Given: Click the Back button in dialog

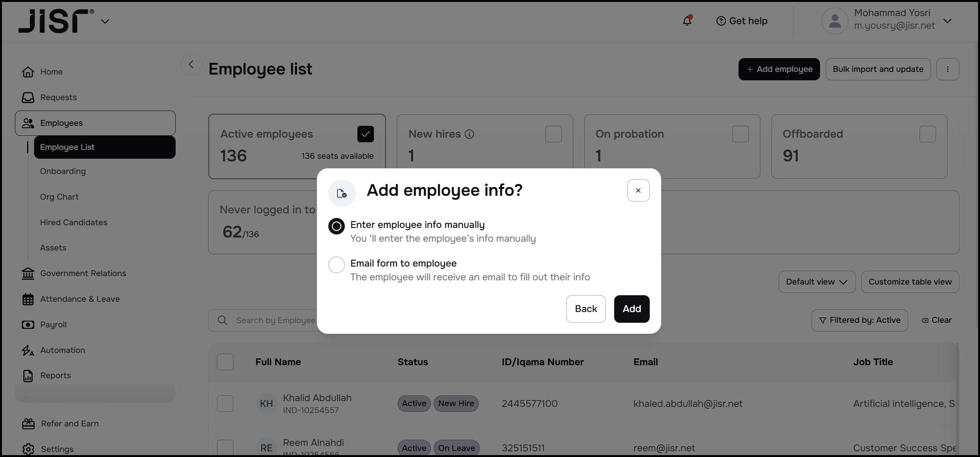Looking at the screenshot, I should click(x=585, y=309).
